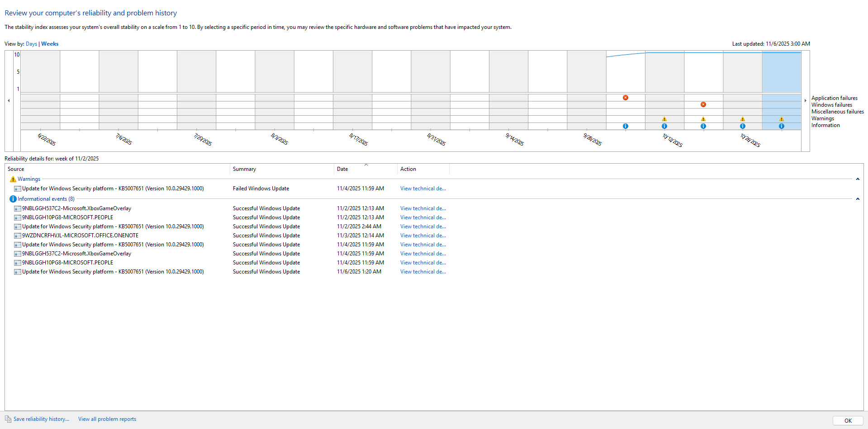Switch the chart view to Days
The width and height of the screenshot is (868, 429).
(31, 44)
